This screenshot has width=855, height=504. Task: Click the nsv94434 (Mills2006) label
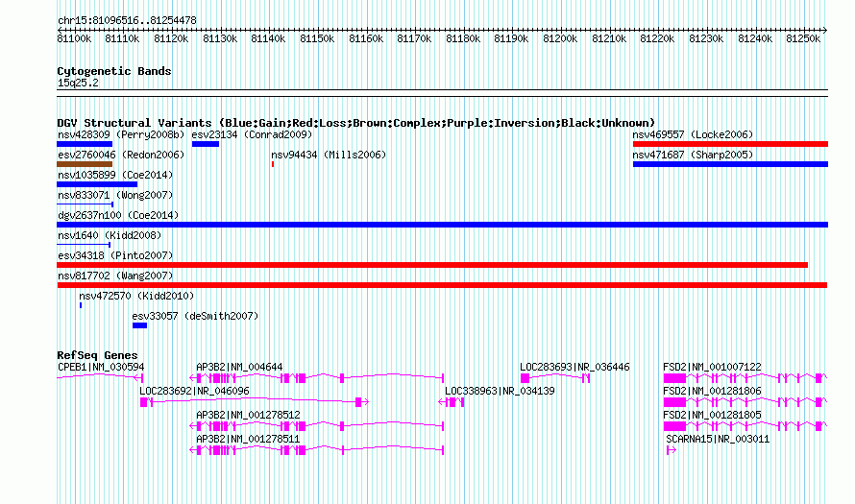329,155
